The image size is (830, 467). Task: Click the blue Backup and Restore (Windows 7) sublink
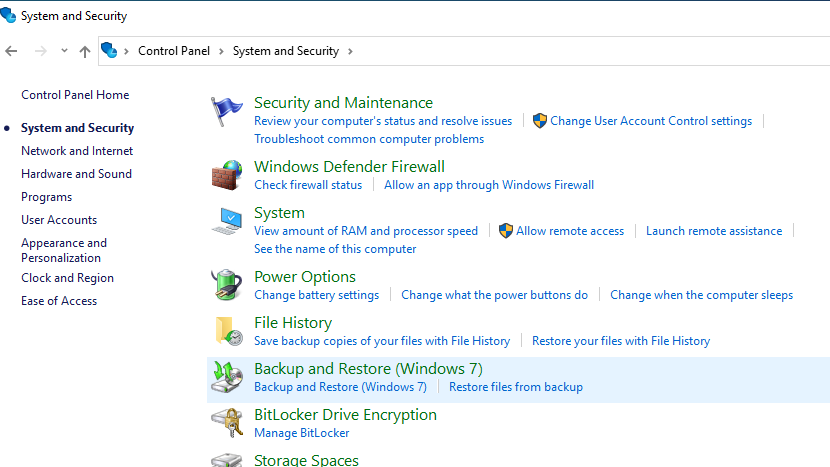(x=340, y=387)
